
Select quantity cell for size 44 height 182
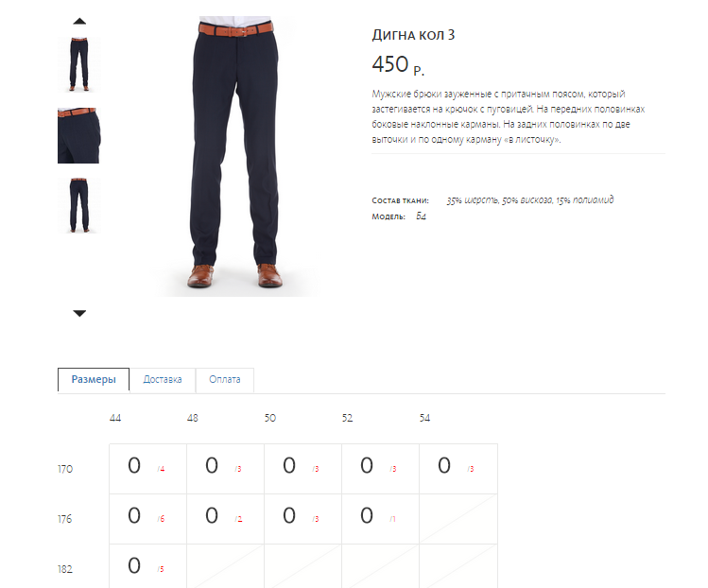[x=147, y=566]
